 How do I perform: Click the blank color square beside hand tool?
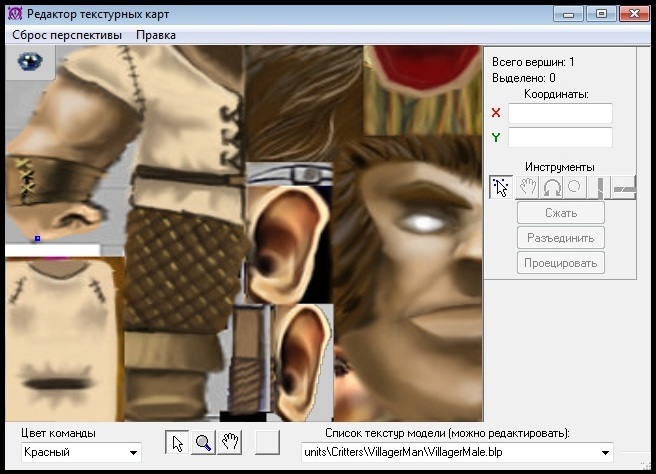267,442
